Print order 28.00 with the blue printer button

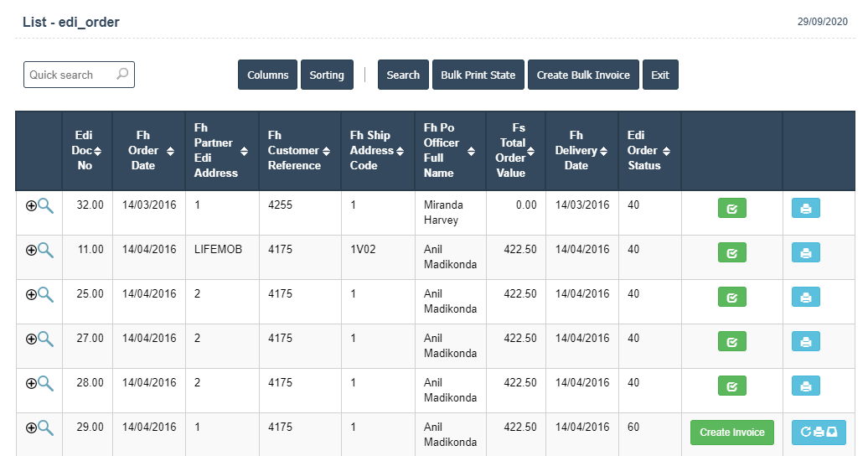[805, 386]
